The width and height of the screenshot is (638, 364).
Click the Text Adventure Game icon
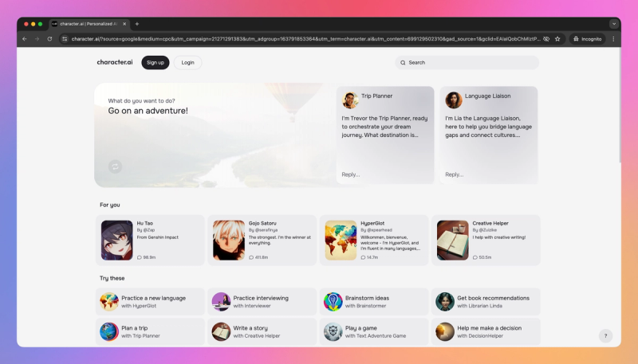(x=333, y=331)
